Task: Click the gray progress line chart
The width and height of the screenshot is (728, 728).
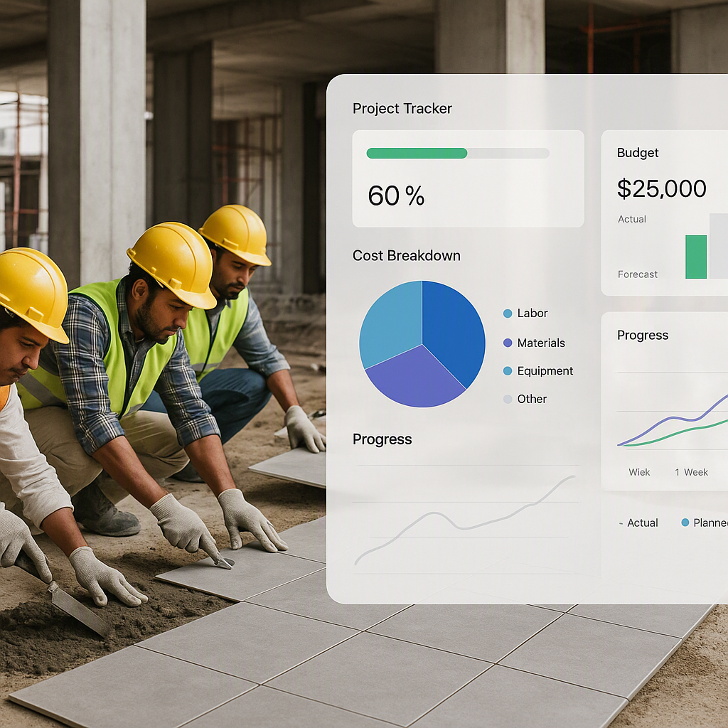Action: point(464,520)
